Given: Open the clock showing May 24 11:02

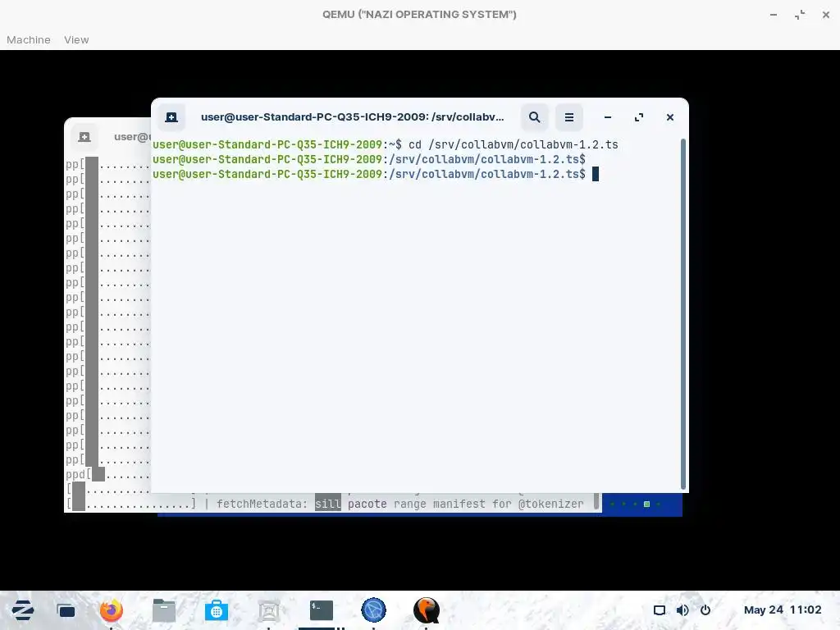Looking at the screenshot, I should point(782,609).
